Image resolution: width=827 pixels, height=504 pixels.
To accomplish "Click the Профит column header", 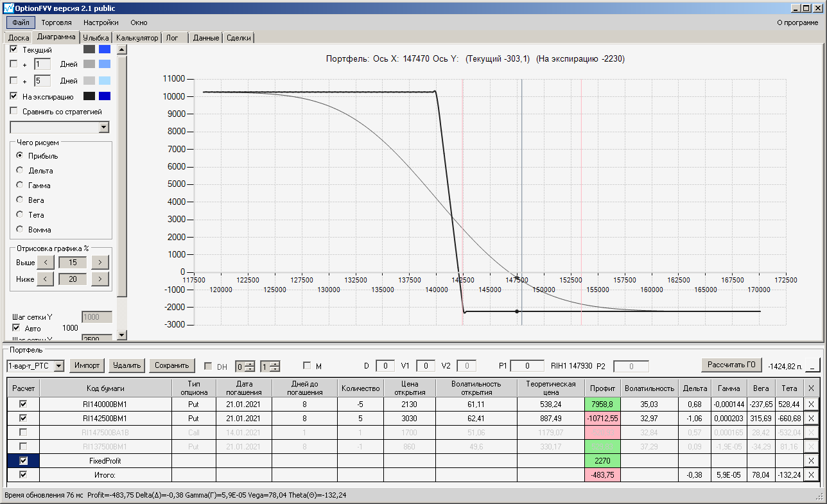I will pos(602,388).
